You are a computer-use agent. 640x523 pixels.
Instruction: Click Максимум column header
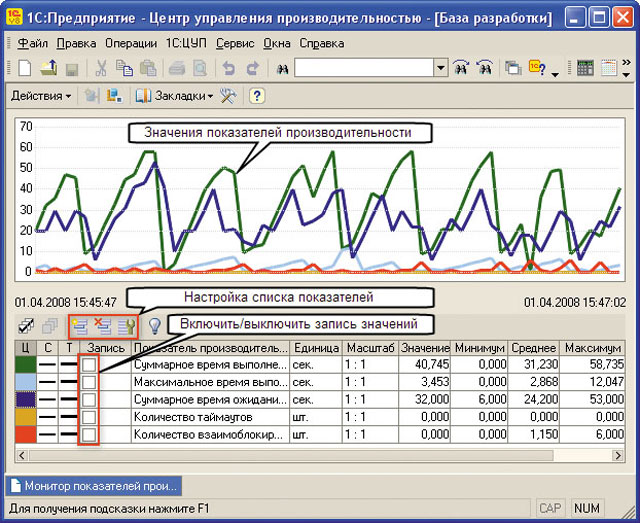pos(592,348)
